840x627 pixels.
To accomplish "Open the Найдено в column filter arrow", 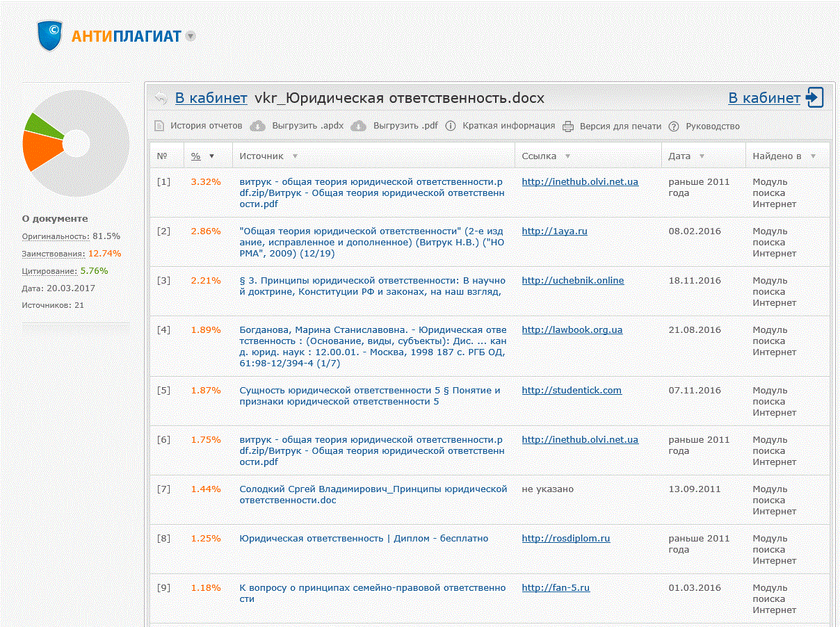I will click(x=813, y=156).
